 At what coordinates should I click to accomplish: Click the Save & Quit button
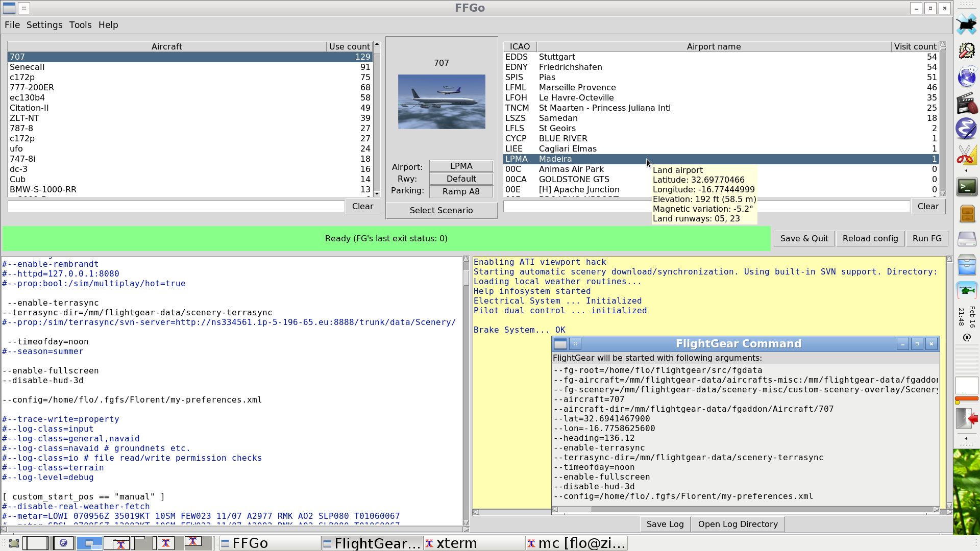(x=804, y=239)
